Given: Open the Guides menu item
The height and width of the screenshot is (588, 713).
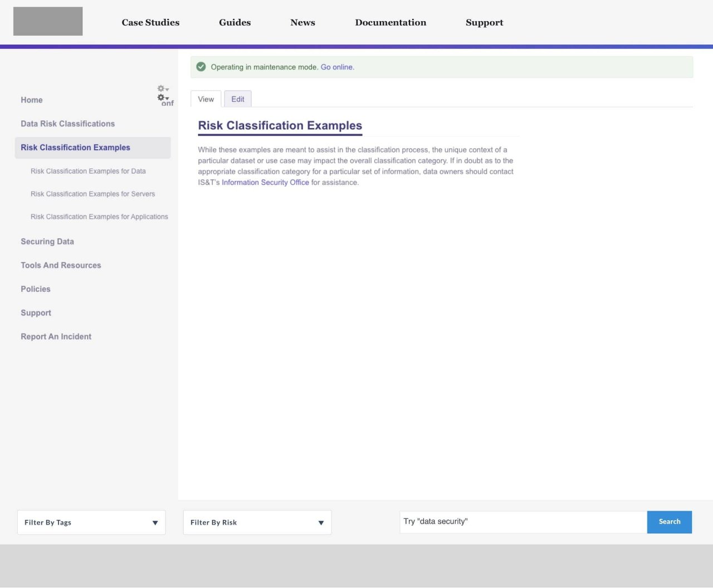Looking at the screenshot, I should [x=235, y=22].
